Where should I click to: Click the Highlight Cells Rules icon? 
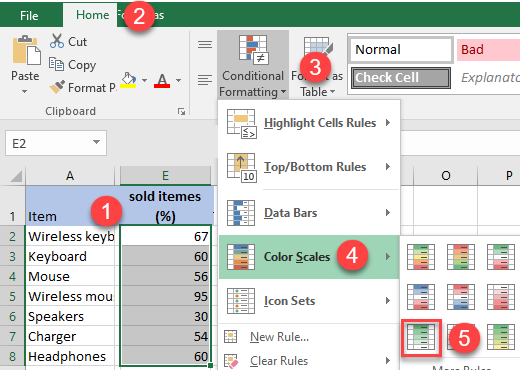coord(241,124)
